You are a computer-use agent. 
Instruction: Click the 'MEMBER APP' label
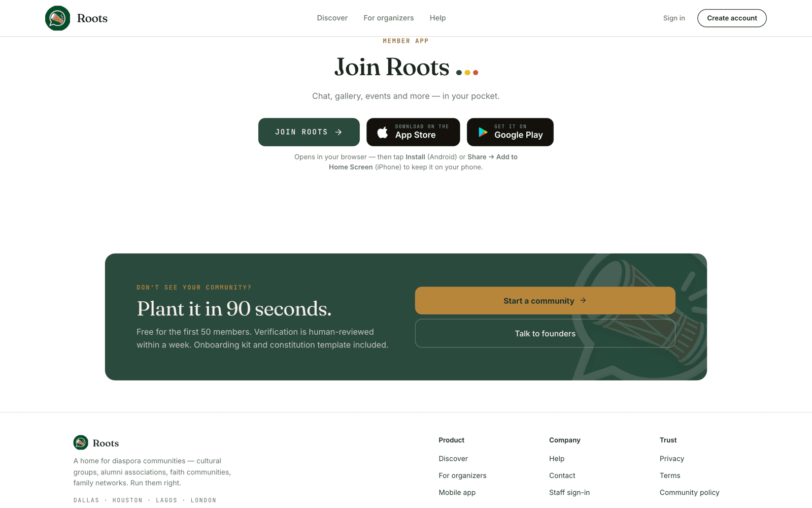click(406, 41)
